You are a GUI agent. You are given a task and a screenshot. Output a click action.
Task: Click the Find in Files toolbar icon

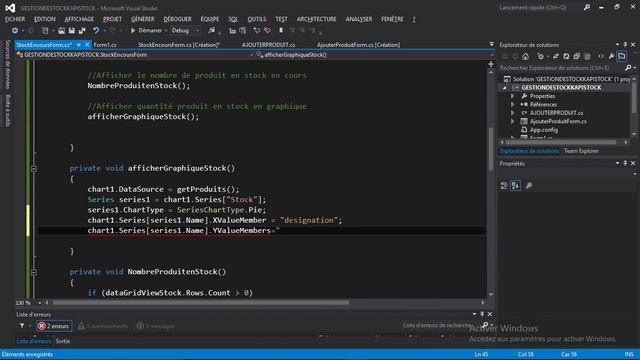[211, 31]
